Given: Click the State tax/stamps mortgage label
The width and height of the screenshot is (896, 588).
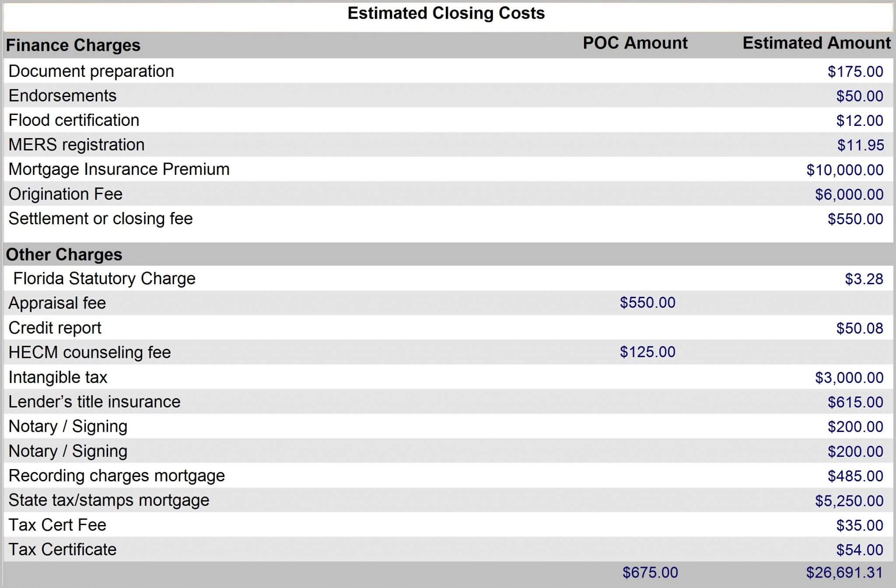Looking at the screenshot, I should pyautogui.click(x=108, y=500).
